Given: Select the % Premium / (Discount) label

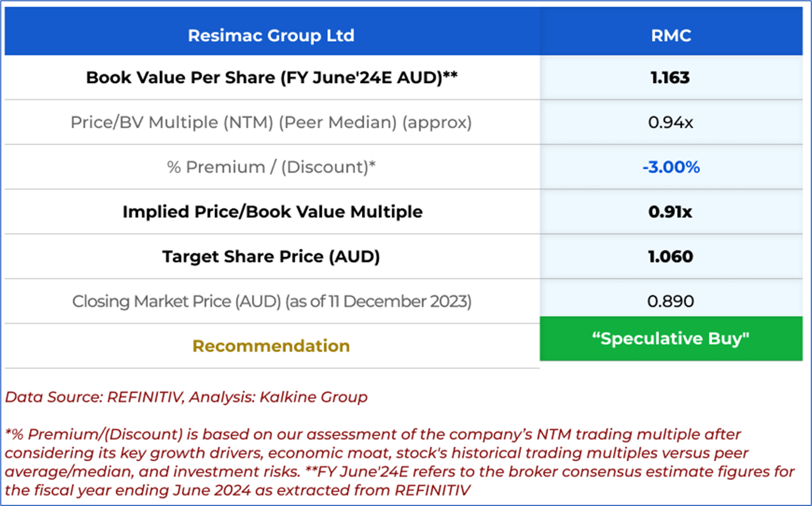Looking at the screenshot, I should (x=271, y=167).
